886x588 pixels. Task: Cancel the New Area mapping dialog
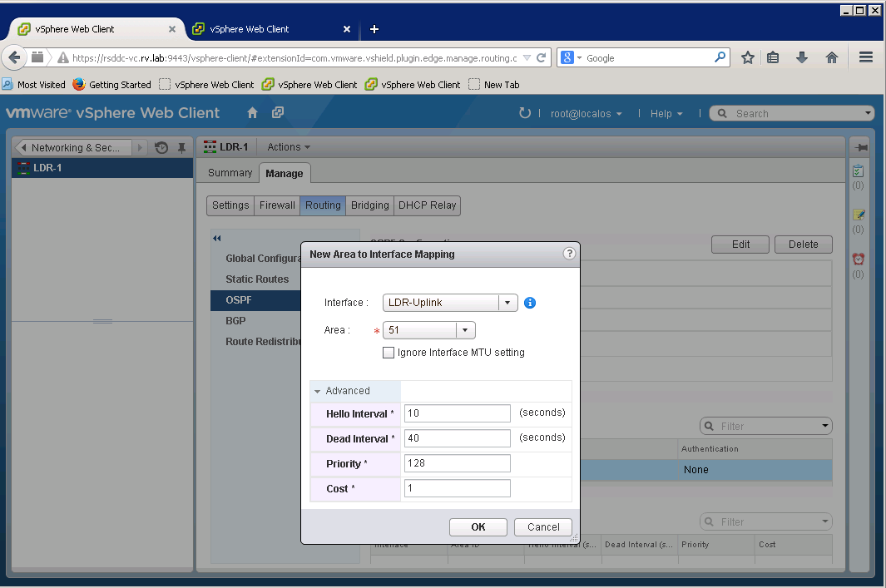543,526
